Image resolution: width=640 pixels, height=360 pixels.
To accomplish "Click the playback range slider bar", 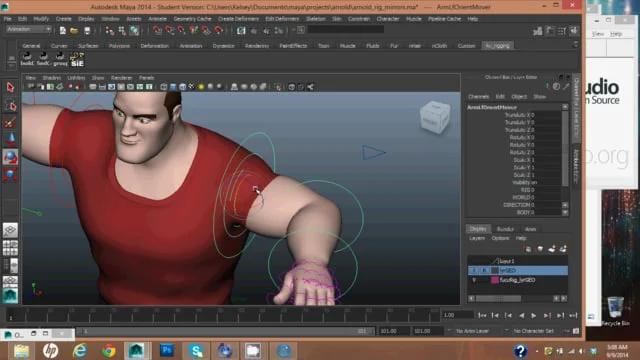I will coord(225,331).
